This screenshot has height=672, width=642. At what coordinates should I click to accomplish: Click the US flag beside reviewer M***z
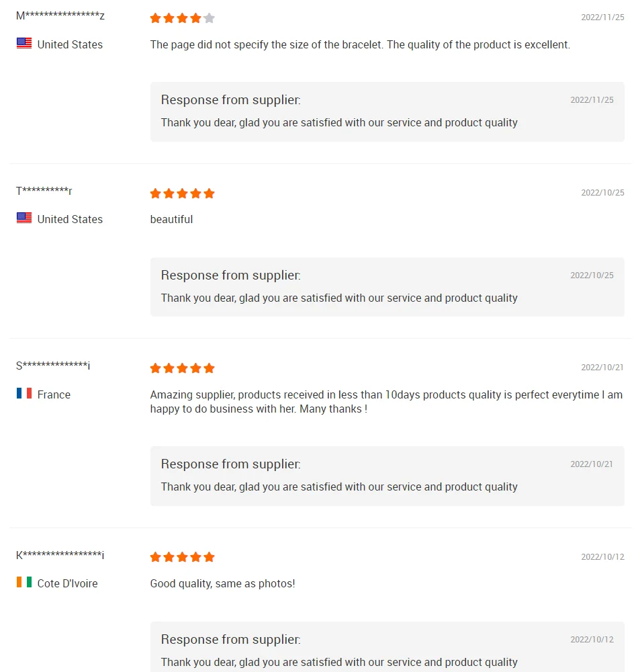[24, 44]
